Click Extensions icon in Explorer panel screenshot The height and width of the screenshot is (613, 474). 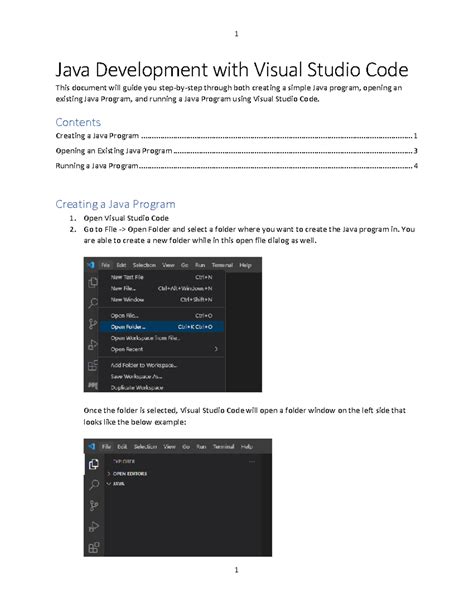[x=93, y=548]
